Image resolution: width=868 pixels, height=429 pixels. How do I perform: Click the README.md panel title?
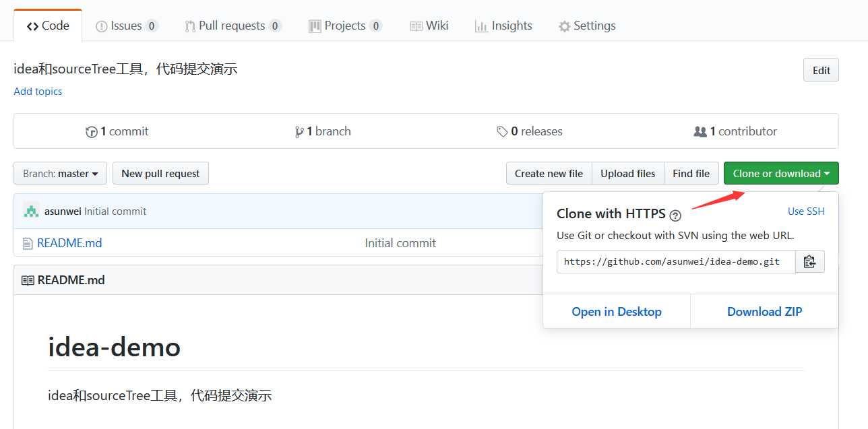pos(71,280)
